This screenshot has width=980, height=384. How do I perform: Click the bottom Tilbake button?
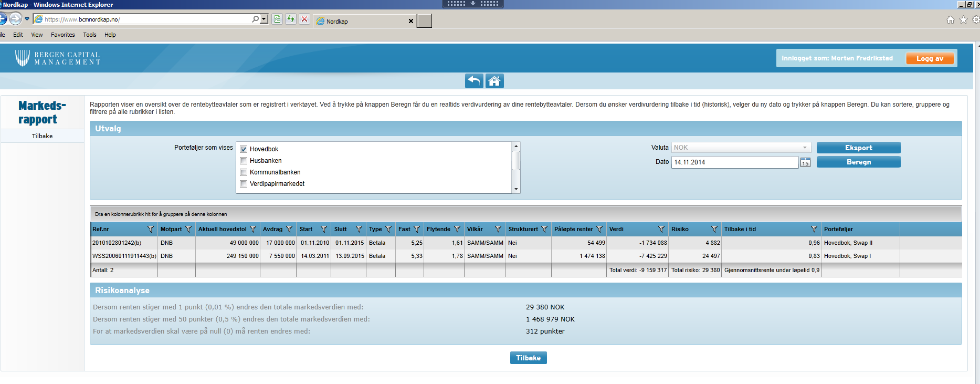click(x=528, y=358)
